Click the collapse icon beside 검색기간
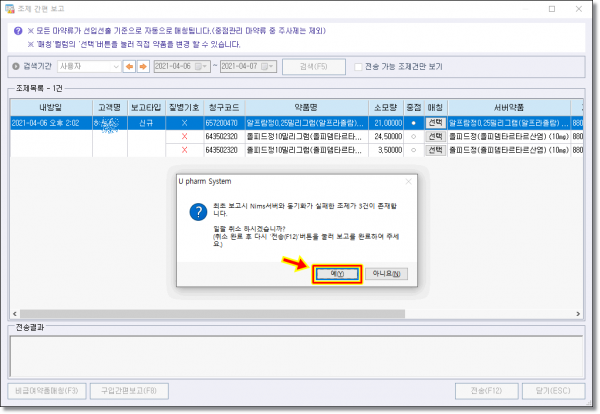Image resolution: width=600 pixels, height=414 pixels. click(x=14, y=67)
